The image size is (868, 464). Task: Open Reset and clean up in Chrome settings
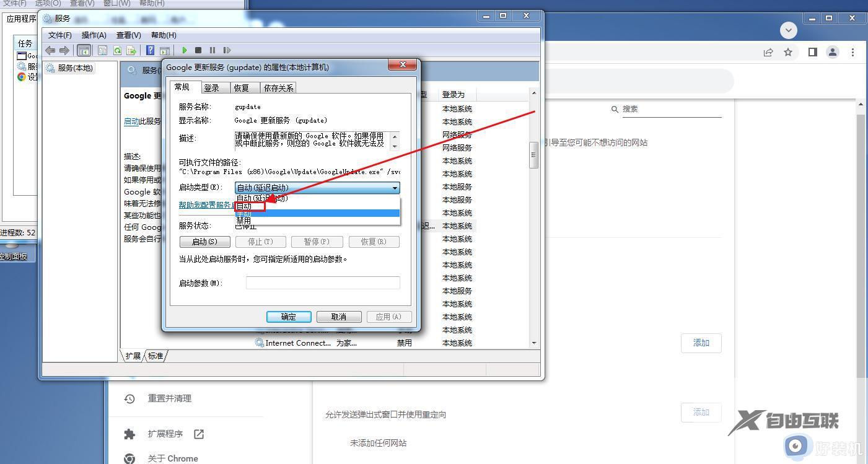169,398
